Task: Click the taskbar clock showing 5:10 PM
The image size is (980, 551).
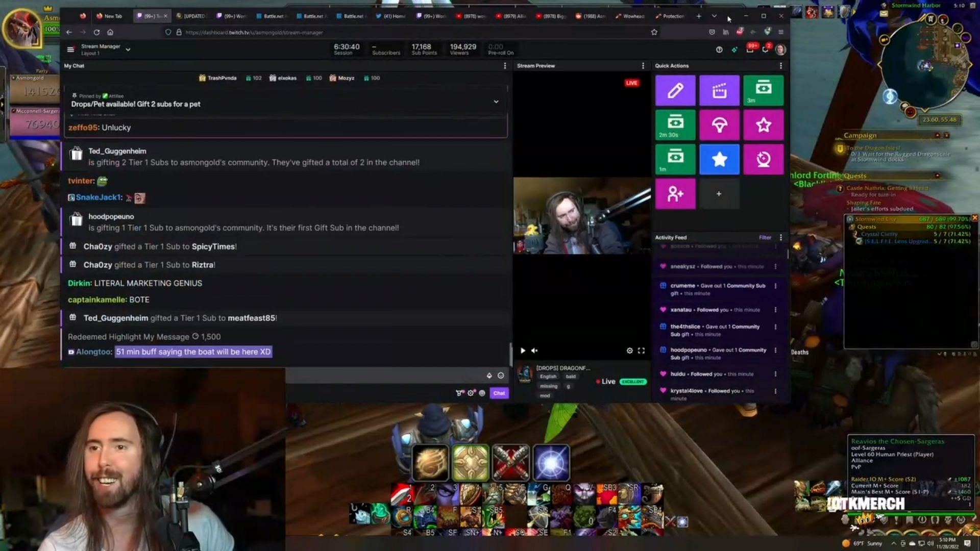Action: pyautogui.click(x=947, y=543)
